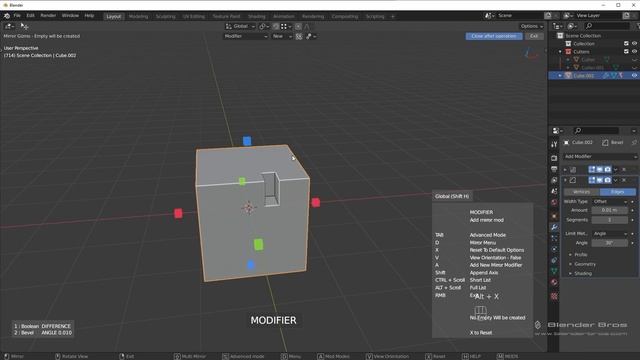Viewport: 640px width, 360px height.
Task: Select the Cutters collection in outliner
Action: [x=581, y=52]
